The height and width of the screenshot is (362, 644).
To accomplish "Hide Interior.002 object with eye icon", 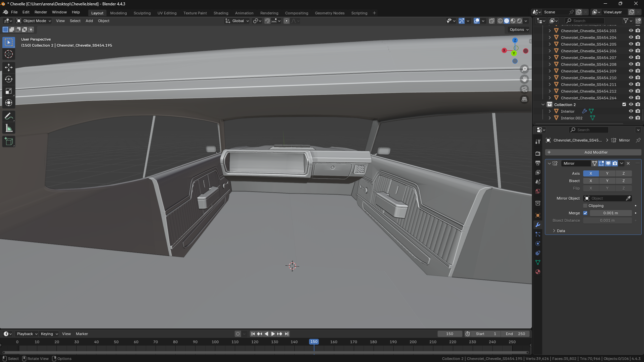I will [x=631, y=118].
